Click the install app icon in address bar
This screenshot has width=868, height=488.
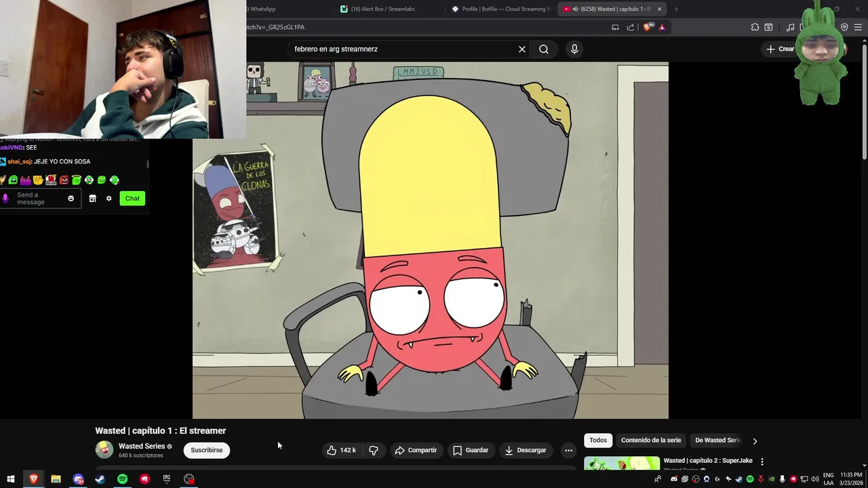[x=615, y=27]
